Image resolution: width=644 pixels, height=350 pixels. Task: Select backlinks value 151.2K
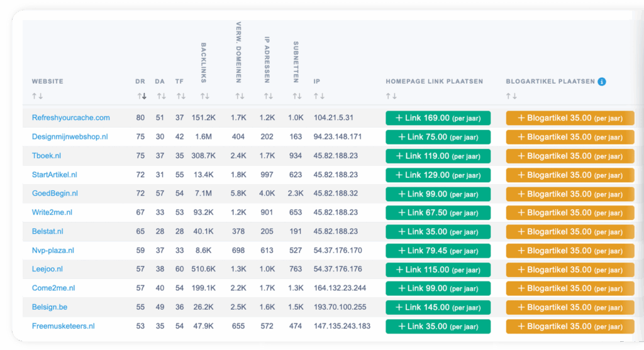pos(203,118)
